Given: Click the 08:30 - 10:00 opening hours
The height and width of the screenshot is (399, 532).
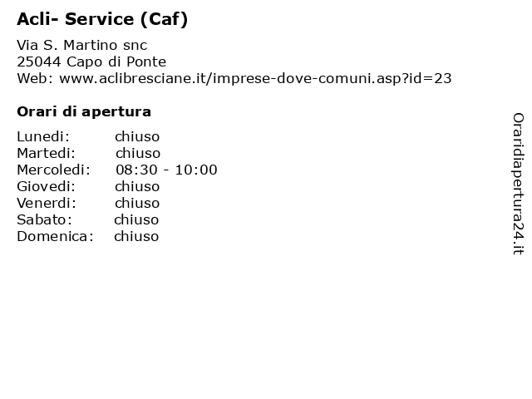Looking at the screenshot, I should click(x=166, y=170).
